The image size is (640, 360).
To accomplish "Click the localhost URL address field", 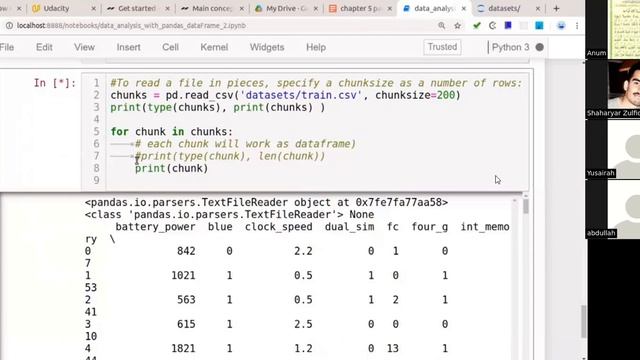I will tap(131, 25).
